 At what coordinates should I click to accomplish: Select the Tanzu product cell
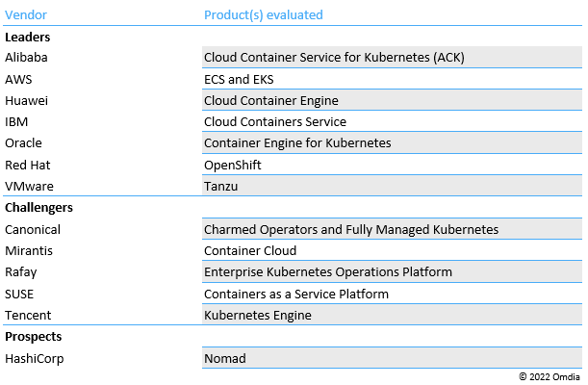click(220, 186)
